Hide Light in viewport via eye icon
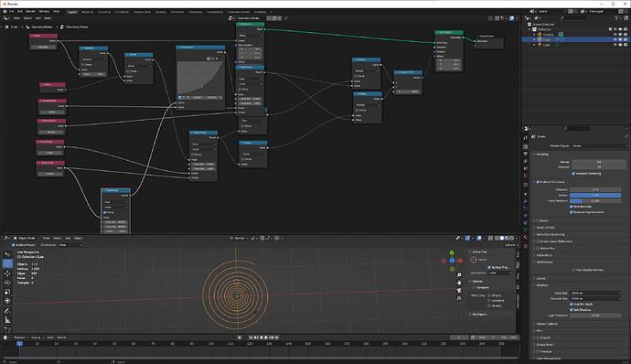 click(x=615, y=45)
